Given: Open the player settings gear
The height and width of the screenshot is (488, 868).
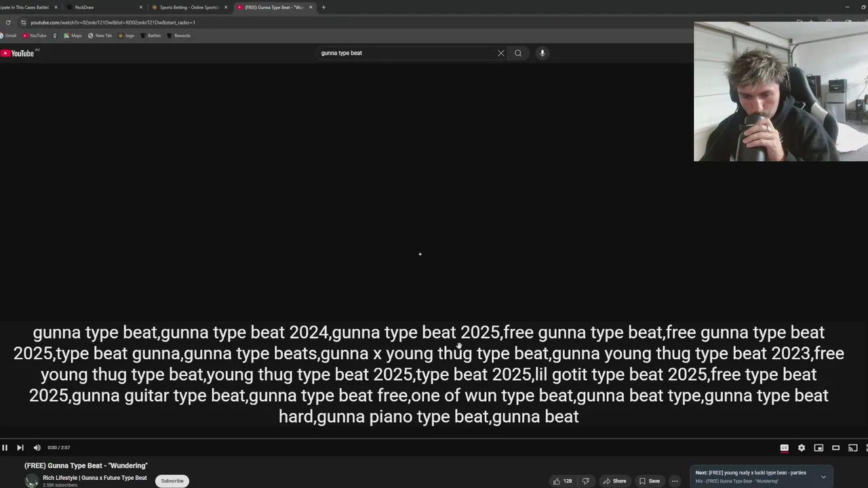Looking at the screenshot, I should click(802, 447).
